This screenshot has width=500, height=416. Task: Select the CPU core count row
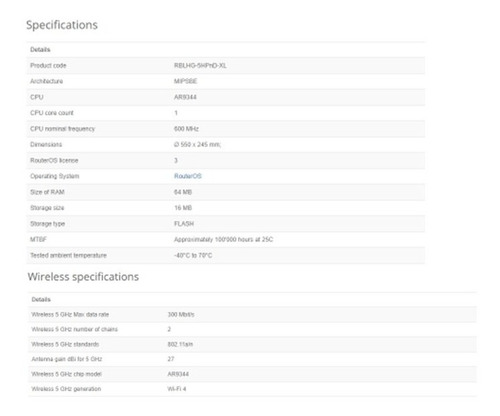pyautogui.click(x=226, y=113)
